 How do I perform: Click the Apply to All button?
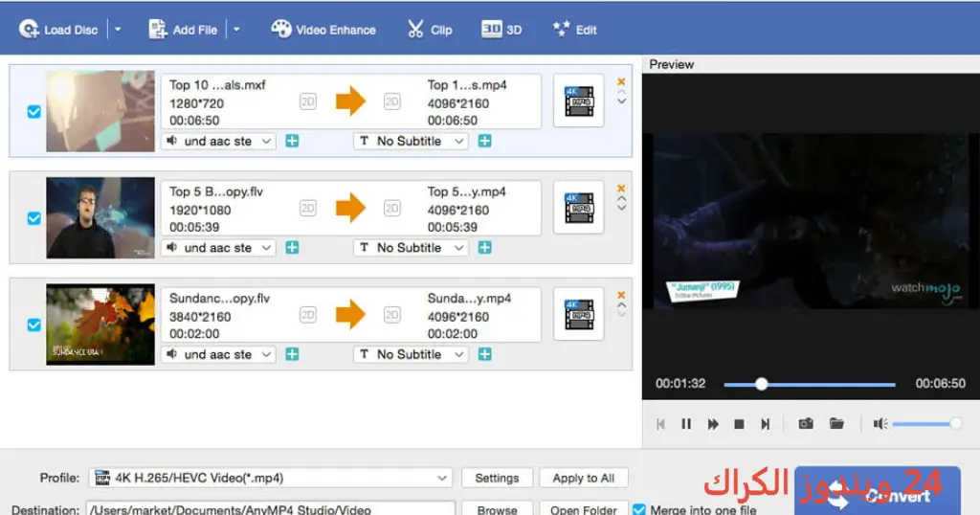[583, 478]
